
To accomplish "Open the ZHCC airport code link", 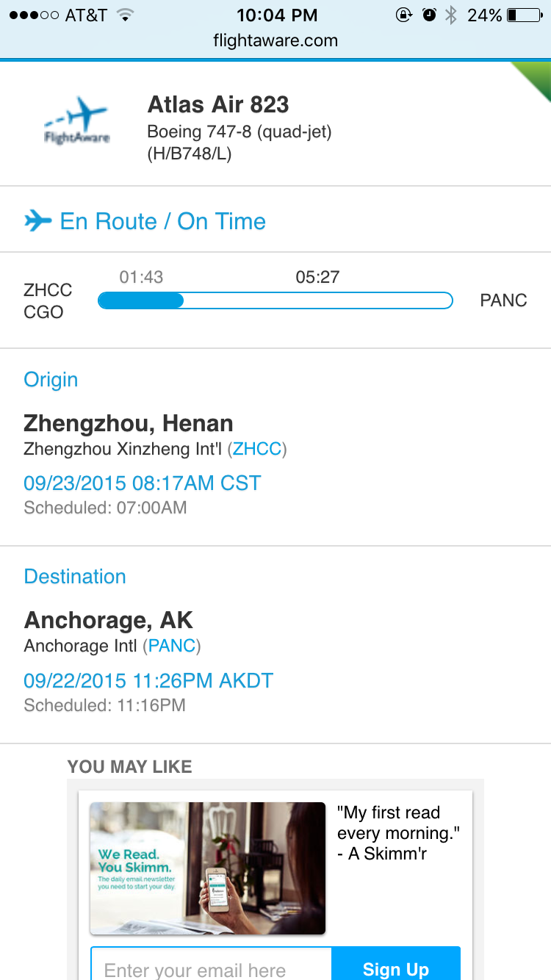I will (x=256, y=449).
